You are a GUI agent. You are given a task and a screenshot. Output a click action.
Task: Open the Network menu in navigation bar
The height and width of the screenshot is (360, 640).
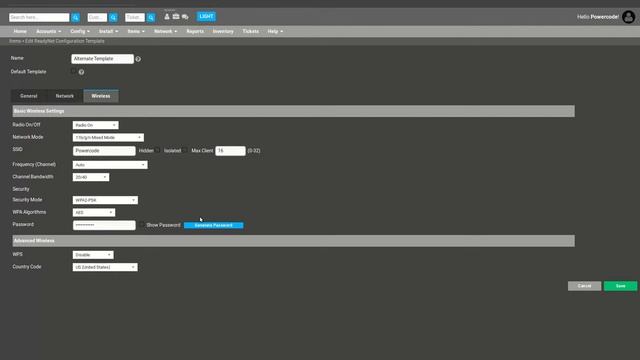(x=165, y=31)
